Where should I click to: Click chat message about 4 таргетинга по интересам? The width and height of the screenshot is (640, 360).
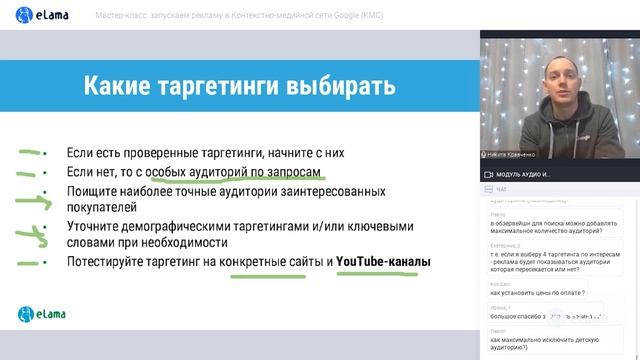pos(555,258)
